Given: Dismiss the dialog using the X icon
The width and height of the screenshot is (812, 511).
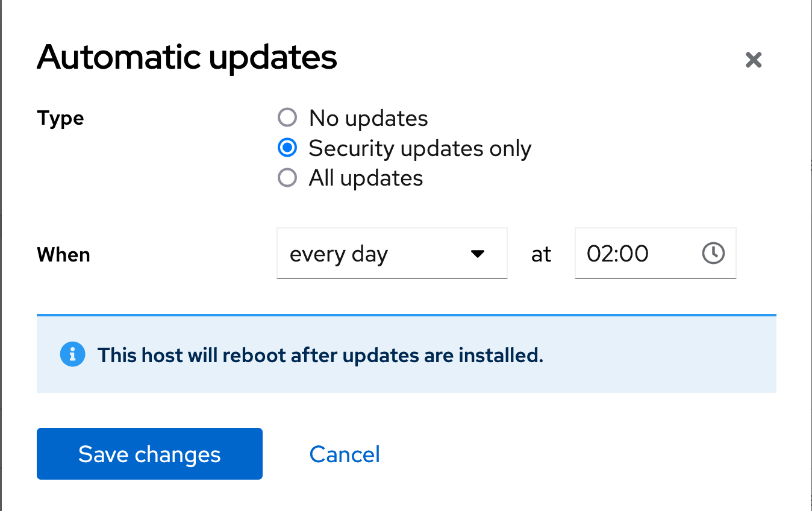Looking at the screenshot, I should pyautogui.click(x=753, y=60).
